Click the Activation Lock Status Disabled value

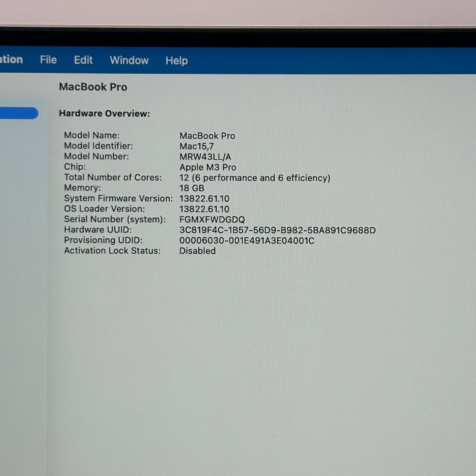click(198, 251)
